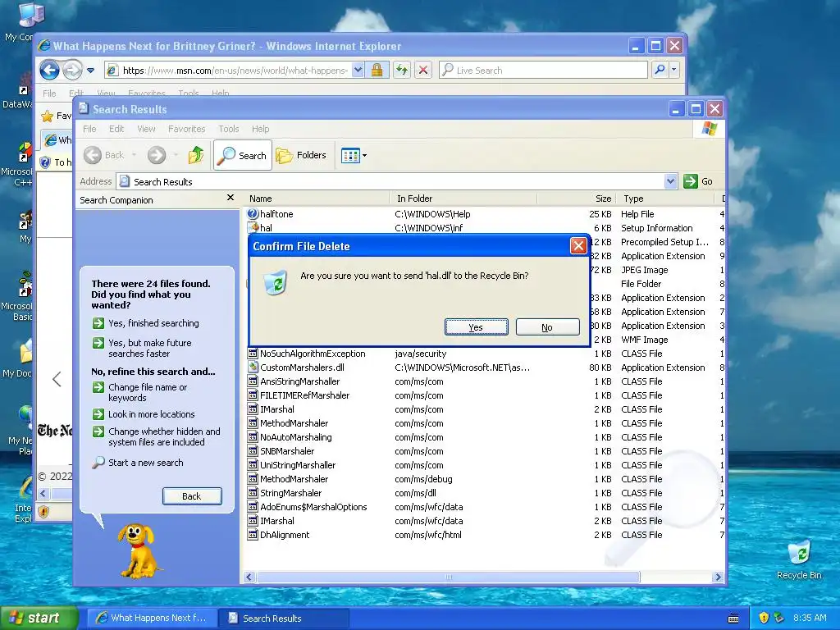
Task: Click the Up folder icon
Action: tap(196, 155)
